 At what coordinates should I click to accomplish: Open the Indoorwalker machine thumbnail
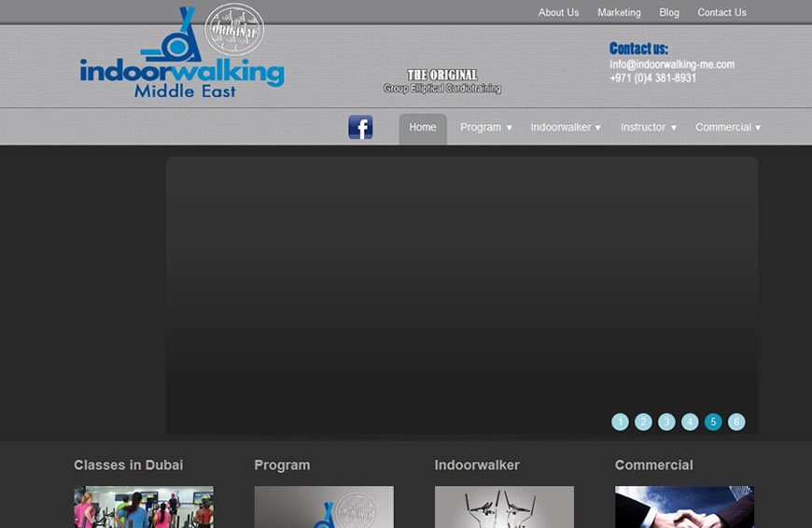(x=504, y=507)
